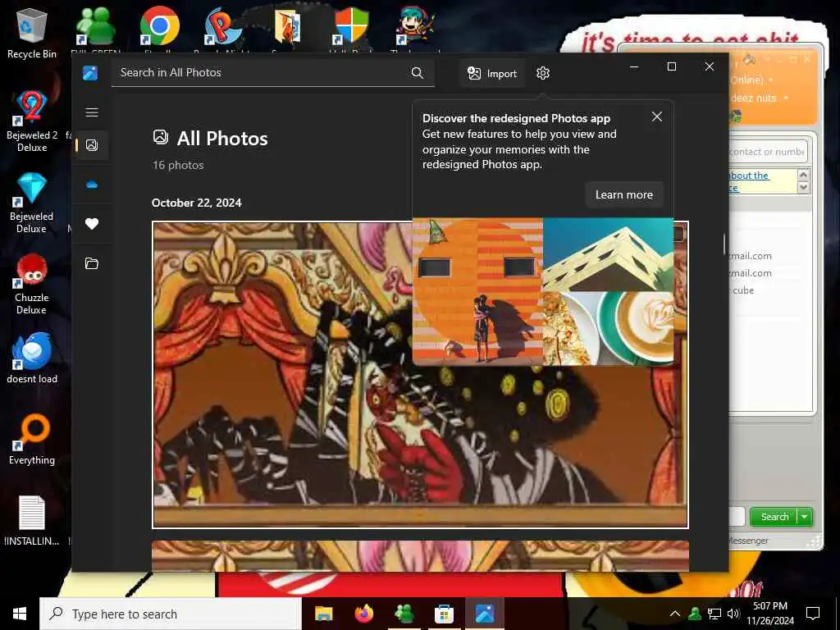The height and width of the screenshot is (630, 840).
Task: Open the Messenger (Online) status dropdown
Action: pos(771,80)
